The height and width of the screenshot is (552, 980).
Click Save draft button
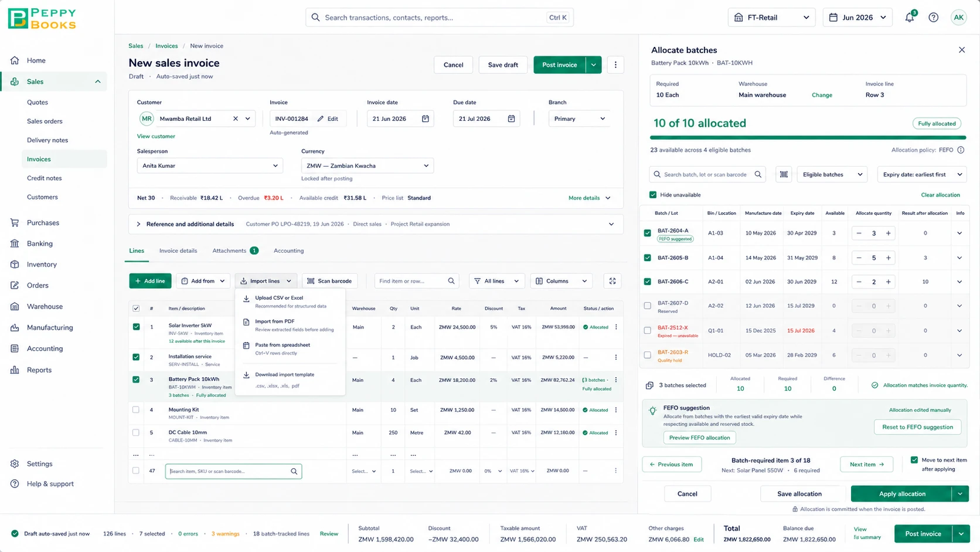[x=503, y=65]
